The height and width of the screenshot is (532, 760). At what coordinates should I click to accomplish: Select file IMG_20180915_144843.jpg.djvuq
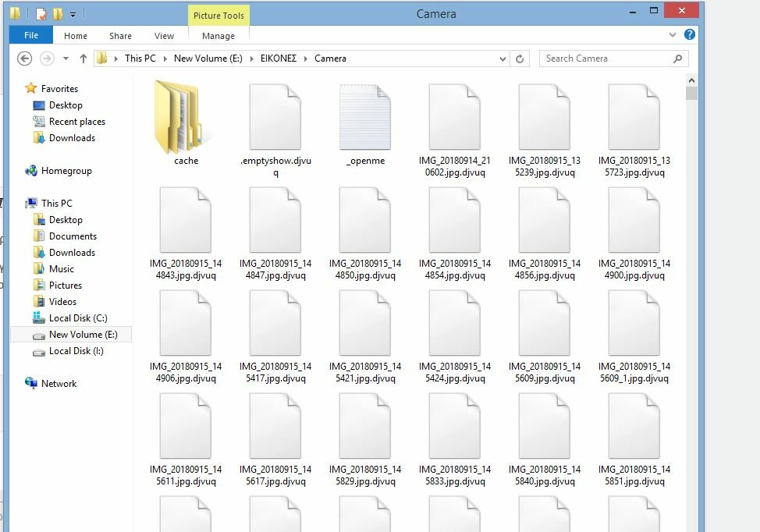[x=186, y=232]
